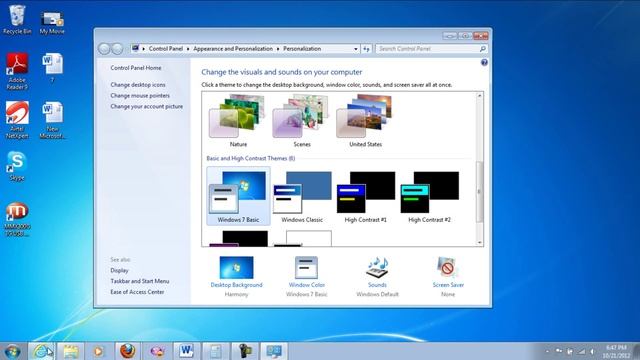Expand arrow after Appearance and Personalization breadcrumb

[x=278, y=49]
